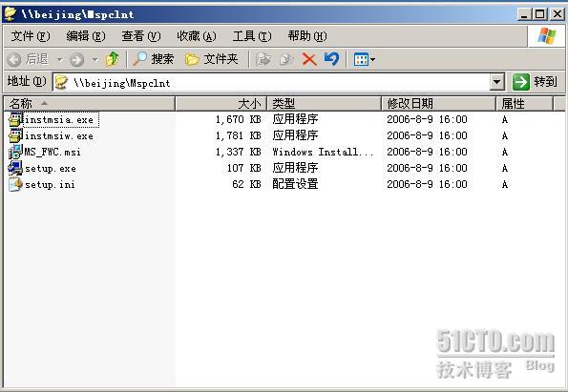Sort by 类型 column header

(324, 104)
